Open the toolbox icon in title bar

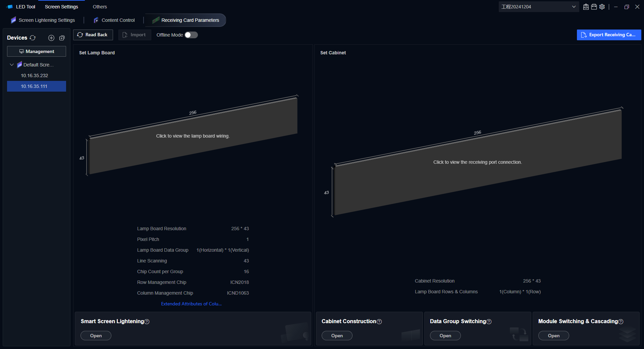(x=594, y=7)
